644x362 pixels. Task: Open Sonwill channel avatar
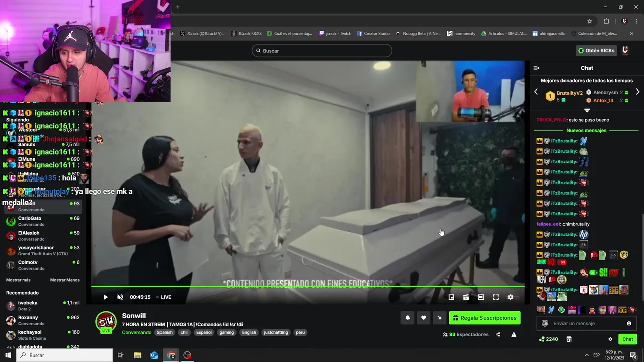click(x=106, y=322)
